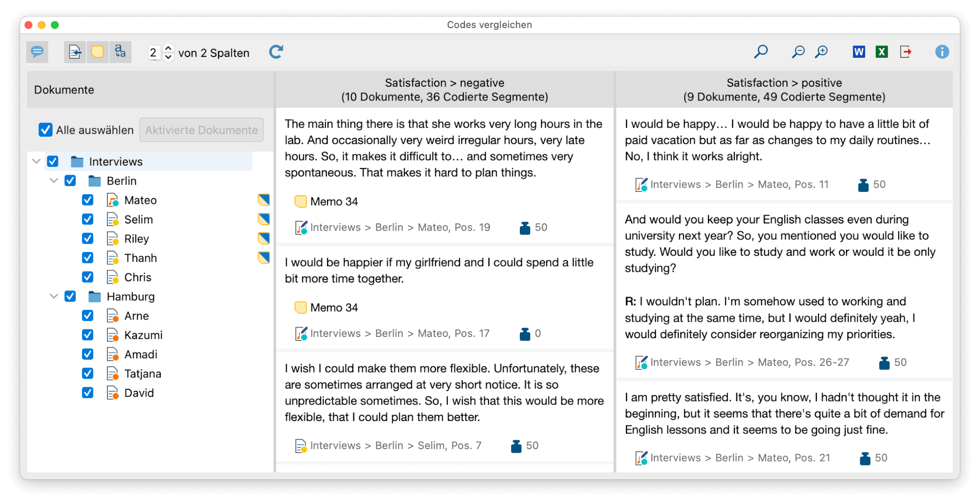
Task: Open the search magnifier tool
Action: pyautogui.click(x=761, y=52)
